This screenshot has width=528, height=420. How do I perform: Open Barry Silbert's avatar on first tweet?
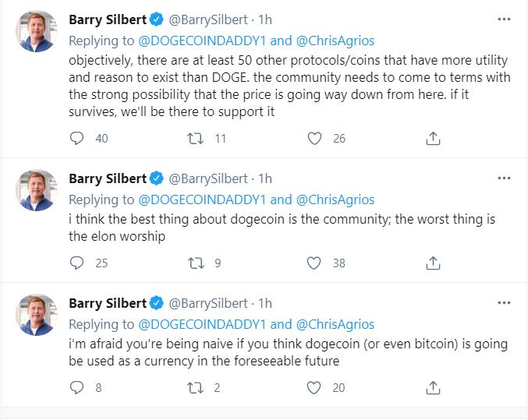pos(36,32)
